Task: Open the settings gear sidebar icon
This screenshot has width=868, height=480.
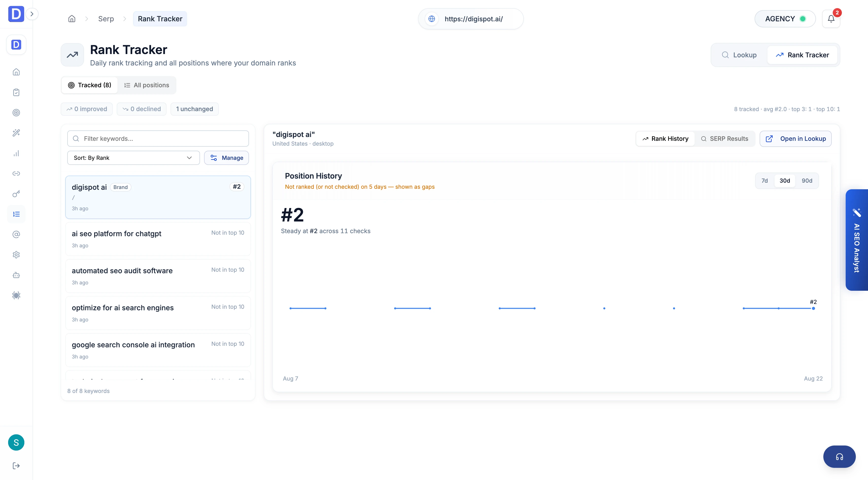Action: (x=16, y=255)
